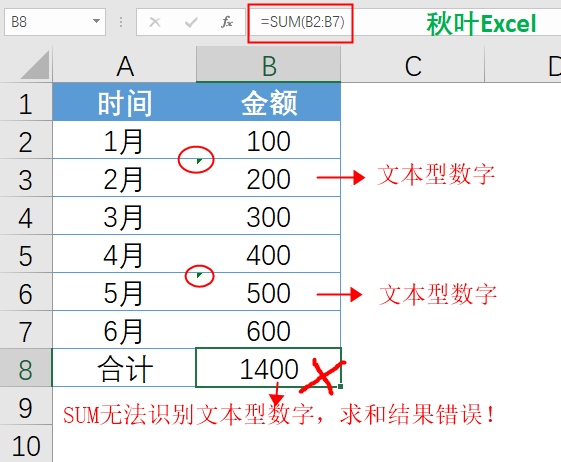Image resolution: width=561 pixels, height=462 pixels.
Task: Select row 1 header
Action: tap(26, 102)
